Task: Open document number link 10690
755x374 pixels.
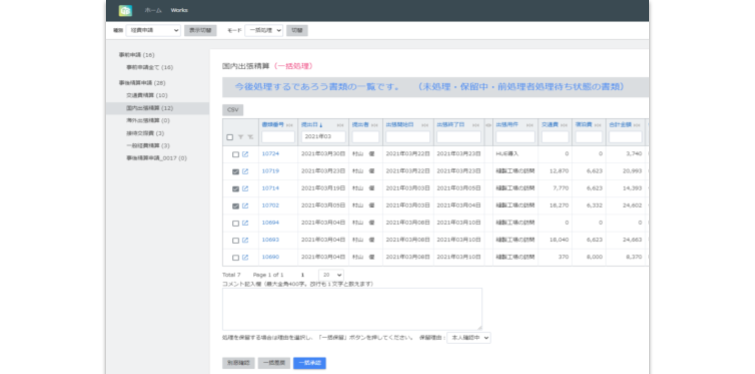Action: [x=270, y=257]
